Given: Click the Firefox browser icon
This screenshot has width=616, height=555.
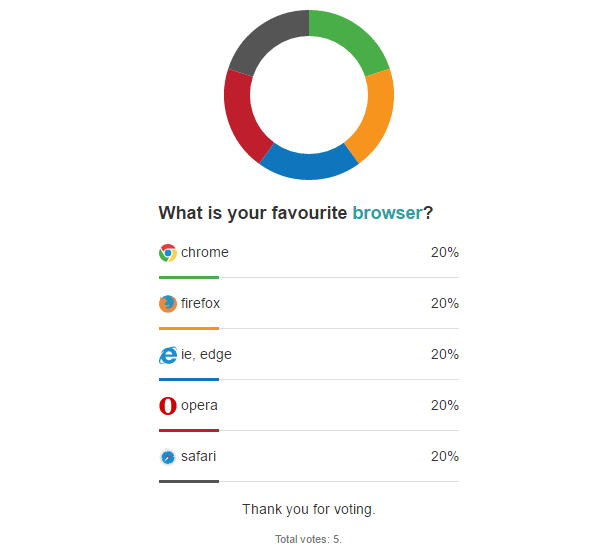Looking at the screenshot, I should pyautogui.click(x=168, y=304).
